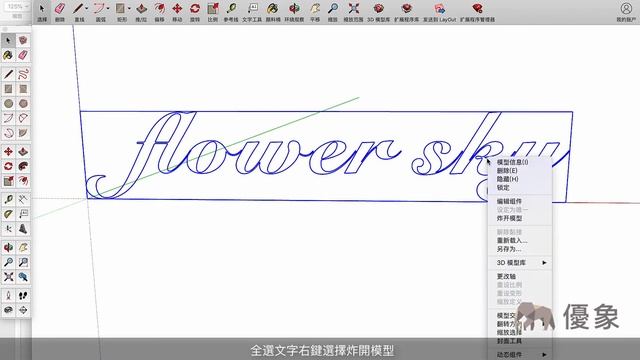Image resolution: width=640 pixels, height=360 pixels.
Task: Choose the 缩放 zoom magnifier in top toolbar
Action: coord(333,12)
